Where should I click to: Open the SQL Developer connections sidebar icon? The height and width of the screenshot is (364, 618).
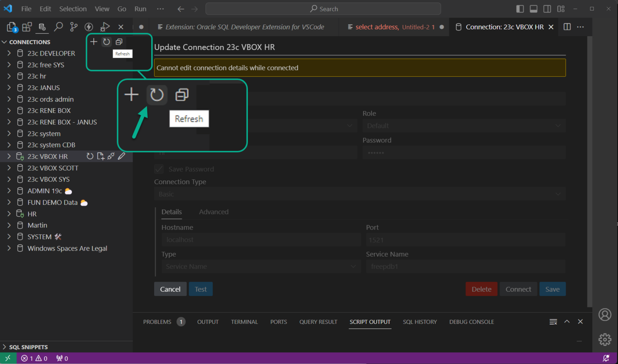click(42, 27)
